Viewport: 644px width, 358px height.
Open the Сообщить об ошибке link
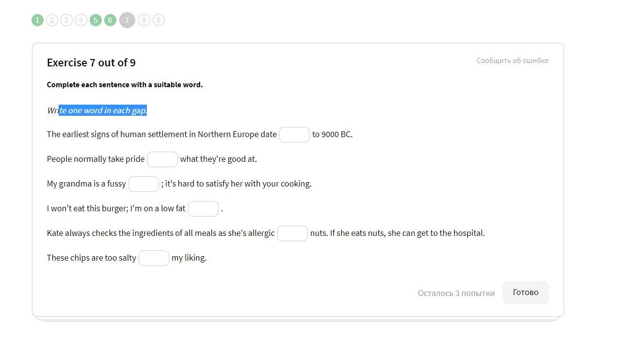tap(512, 61)
